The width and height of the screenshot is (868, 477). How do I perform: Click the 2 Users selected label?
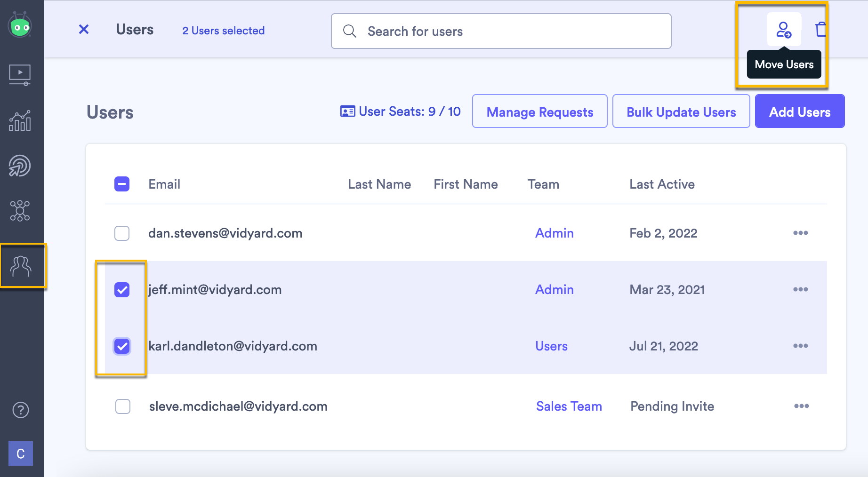[224, 31]
